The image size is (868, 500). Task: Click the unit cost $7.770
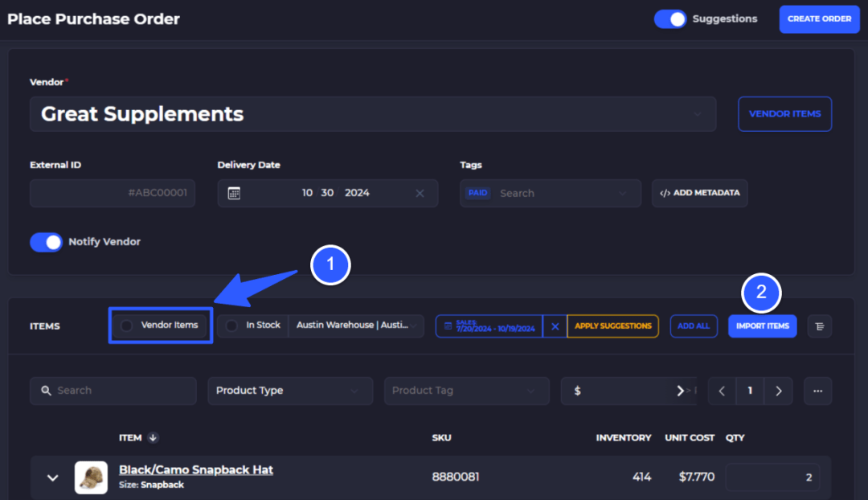click(x=696, y=477)
